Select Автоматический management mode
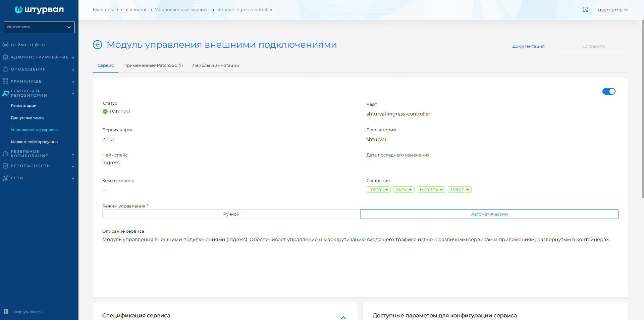644x320 pixels. coord(489,214)
